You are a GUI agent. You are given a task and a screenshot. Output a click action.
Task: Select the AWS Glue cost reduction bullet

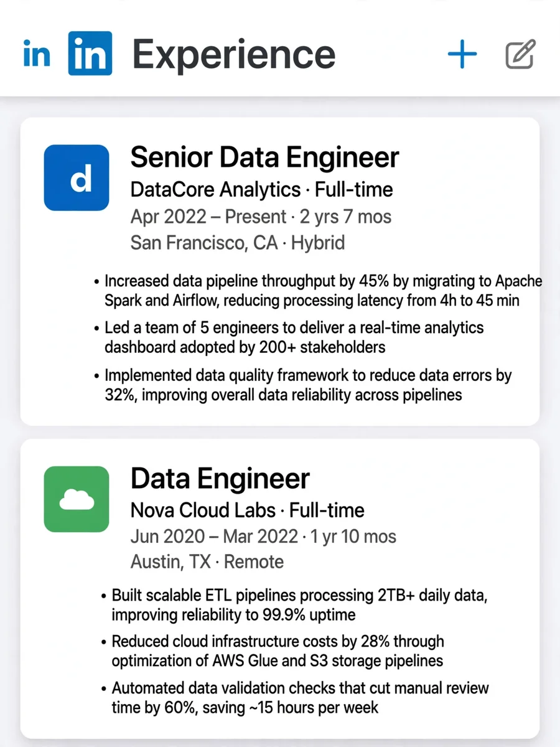(x=271, y=651)
